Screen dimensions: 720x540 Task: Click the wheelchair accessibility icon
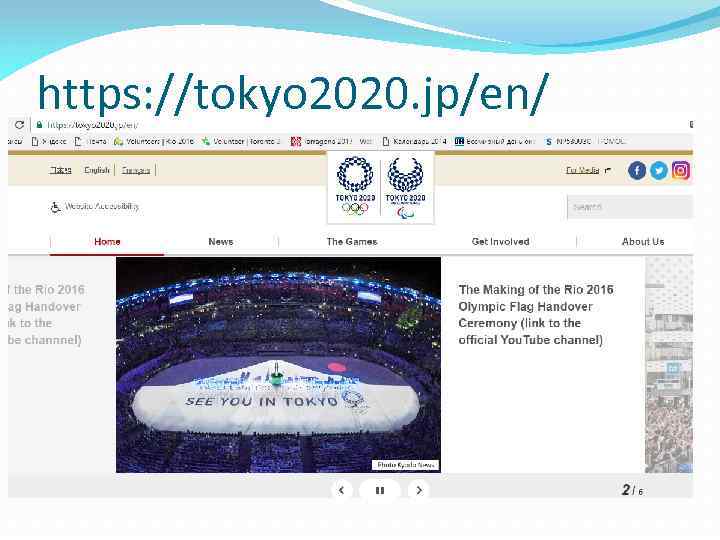pos(55,207)
